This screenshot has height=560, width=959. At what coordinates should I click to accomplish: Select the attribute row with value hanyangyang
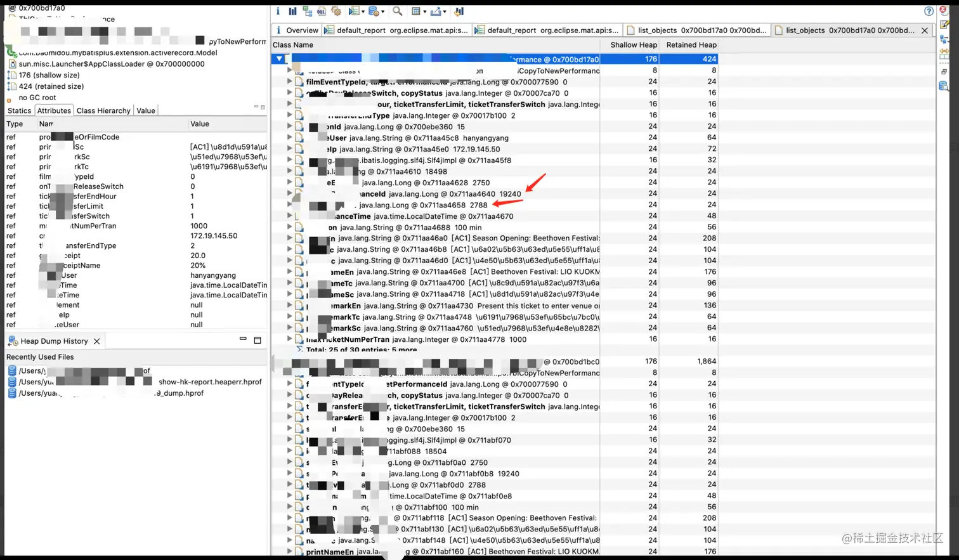pos(136,275)
